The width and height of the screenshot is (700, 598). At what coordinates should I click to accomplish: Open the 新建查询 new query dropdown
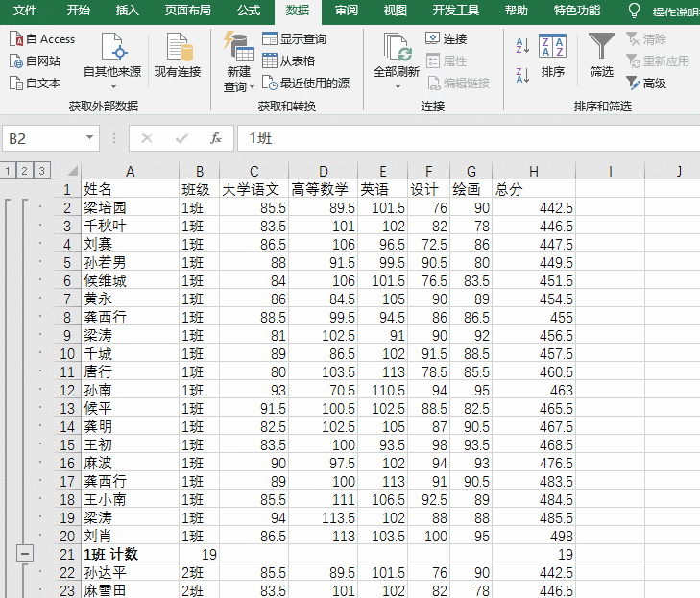click(x=239, y=62)
